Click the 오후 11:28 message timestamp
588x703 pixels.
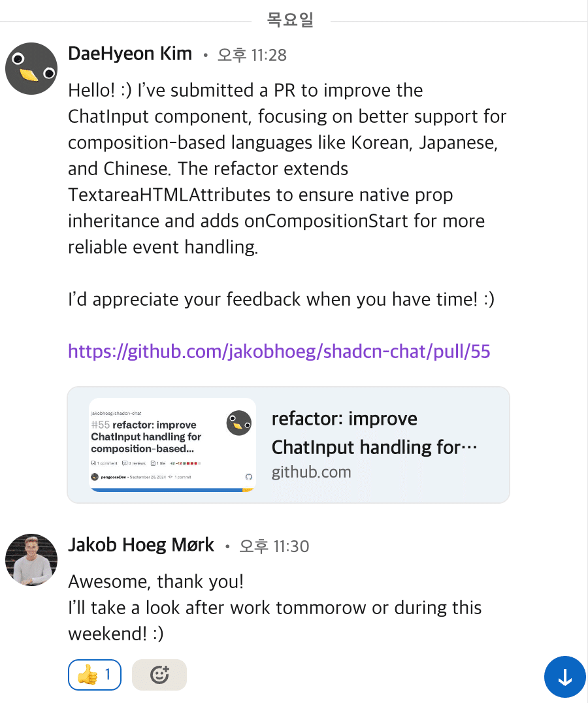click(x=252, y=55)
